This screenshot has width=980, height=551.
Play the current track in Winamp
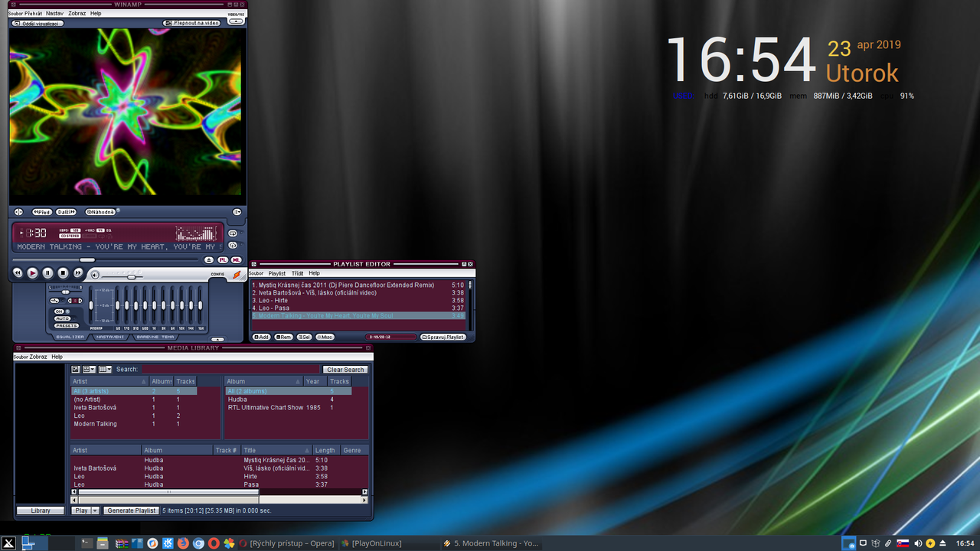pyautogui.click(x=32, y=273)
